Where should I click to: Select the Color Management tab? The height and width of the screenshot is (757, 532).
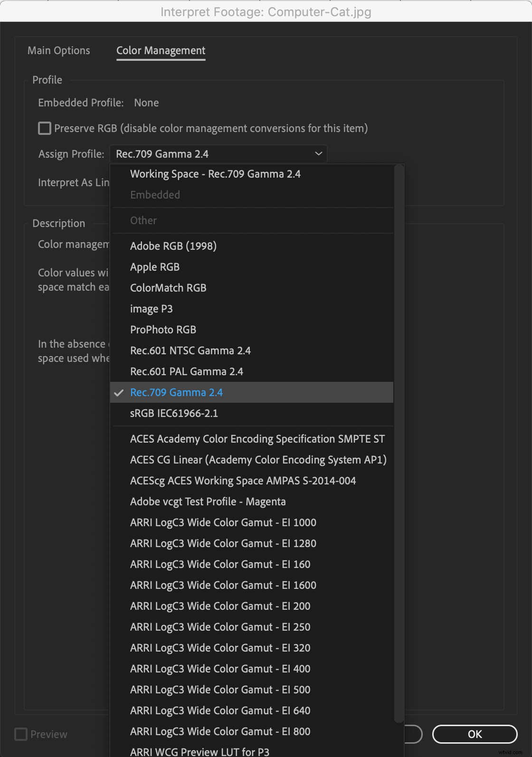click(161, 50)
